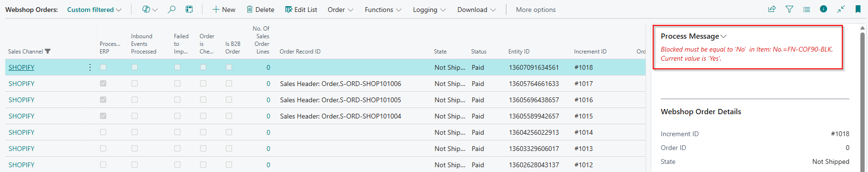Open the Logging menu
868x172 pixels.
click(x=429, y=10)
